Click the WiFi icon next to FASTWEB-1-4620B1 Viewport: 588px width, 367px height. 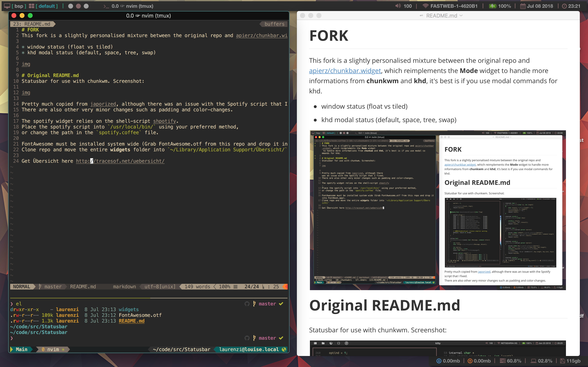coord(425,6)
